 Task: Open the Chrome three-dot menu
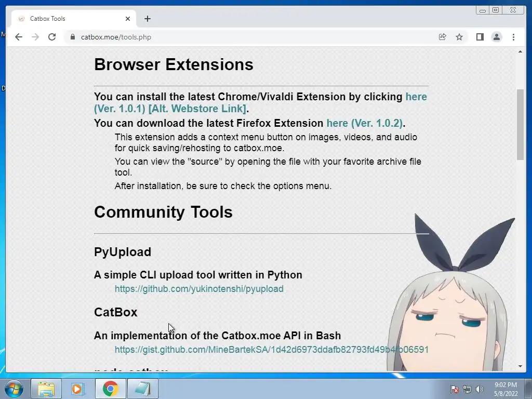513,37
